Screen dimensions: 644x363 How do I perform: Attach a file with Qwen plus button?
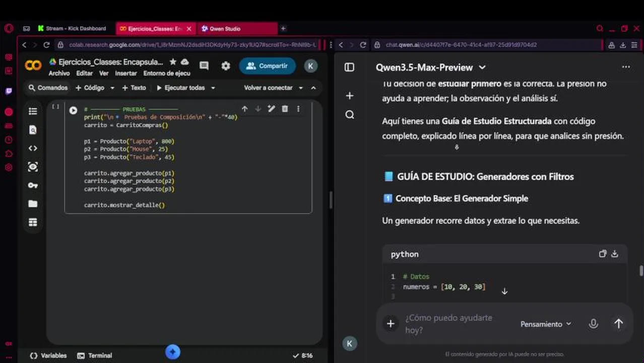pyautogui.click(x=391, y=324)
